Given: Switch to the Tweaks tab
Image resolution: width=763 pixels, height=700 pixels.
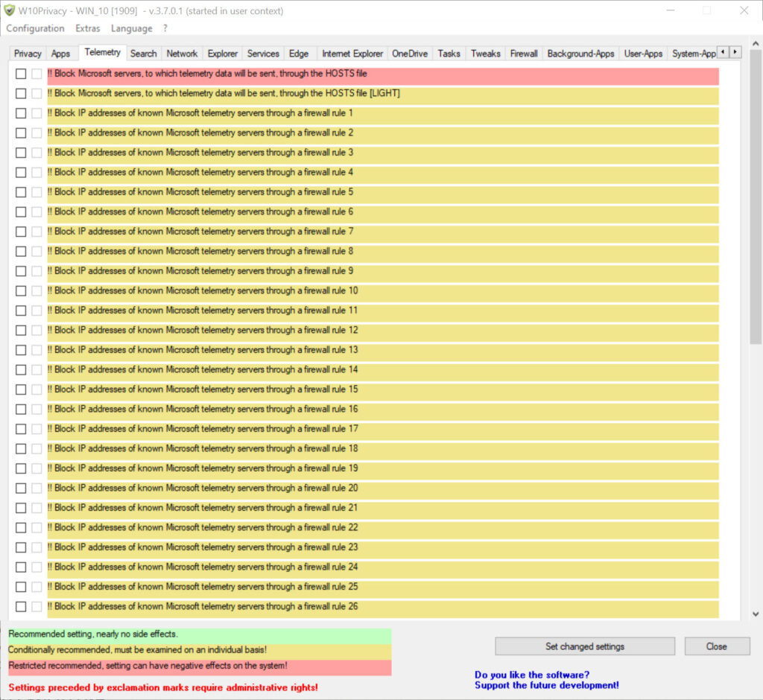Looking at the screenshot, I should 485,54.
